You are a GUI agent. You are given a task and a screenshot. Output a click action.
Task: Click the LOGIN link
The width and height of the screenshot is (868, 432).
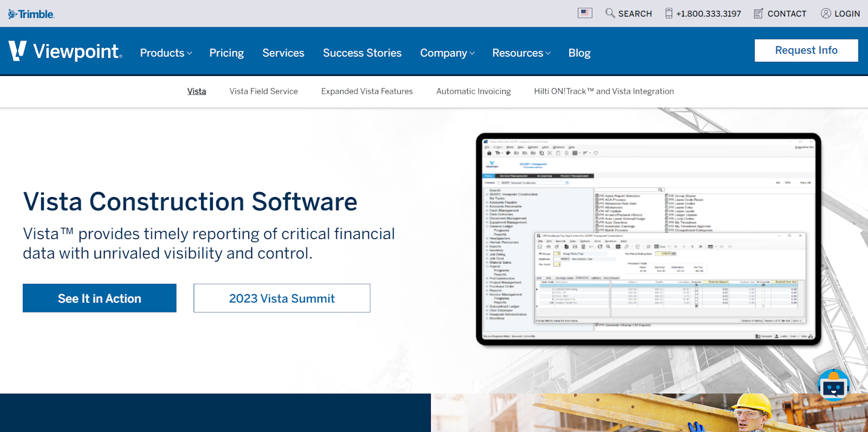click(x=847, y=14)
